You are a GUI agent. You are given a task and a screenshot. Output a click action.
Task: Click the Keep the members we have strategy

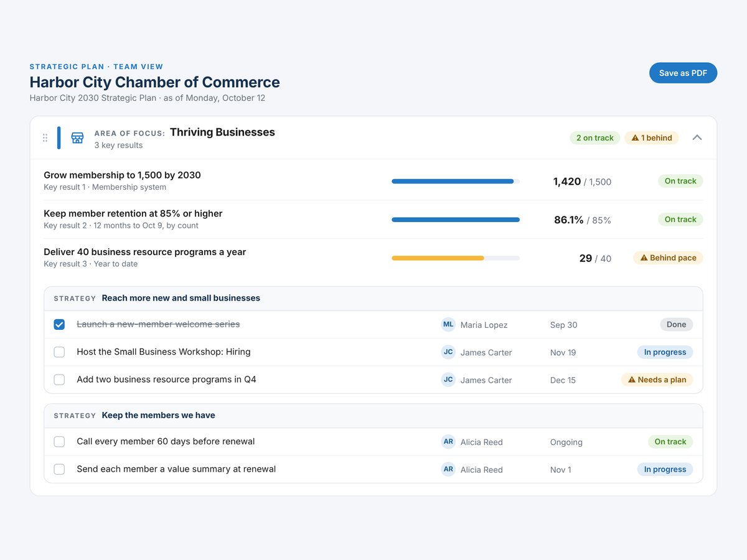click(159, 415)
